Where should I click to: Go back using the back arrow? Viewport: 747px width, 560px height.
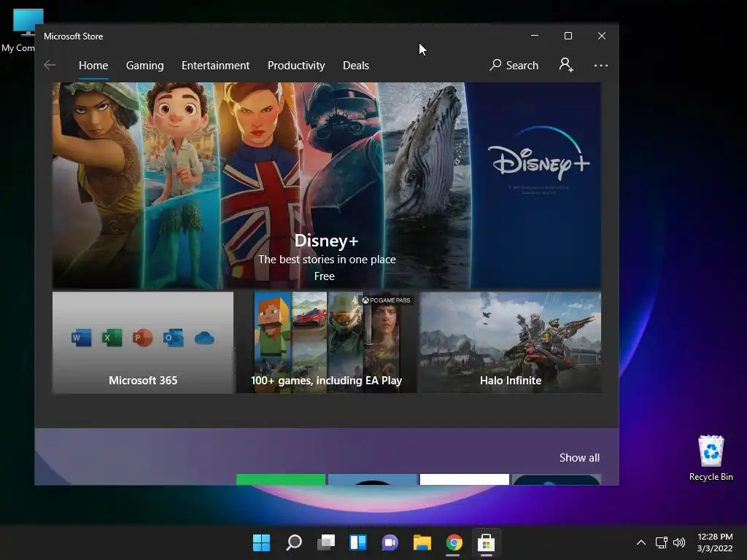(x=50, y=65)
